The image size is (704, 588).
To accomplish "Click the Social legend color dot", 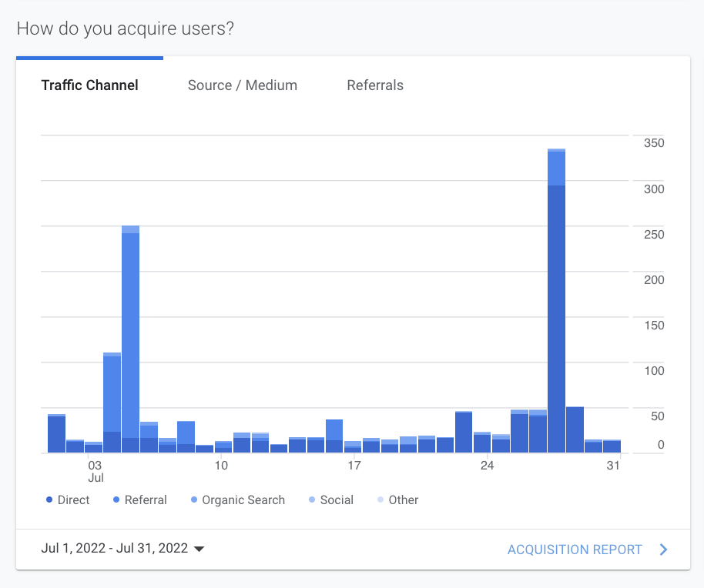I will pyautogui.click(x=311, y=500).
